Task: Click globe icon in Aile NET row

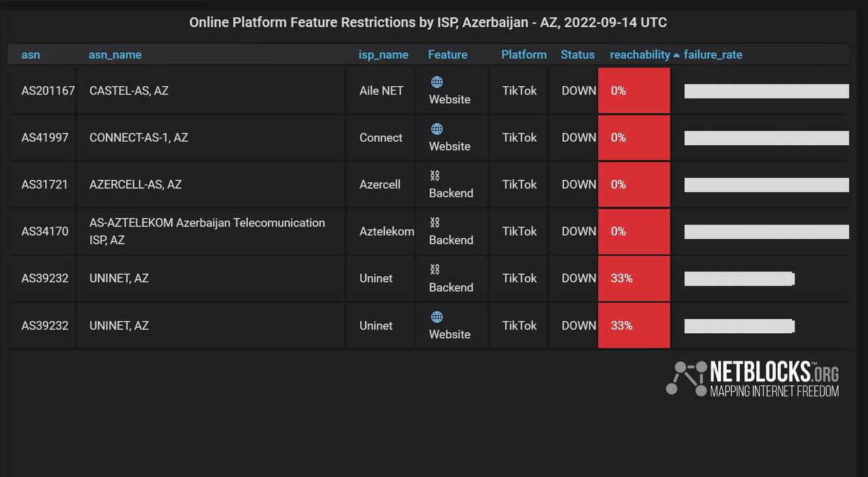Action: [437, 82]
